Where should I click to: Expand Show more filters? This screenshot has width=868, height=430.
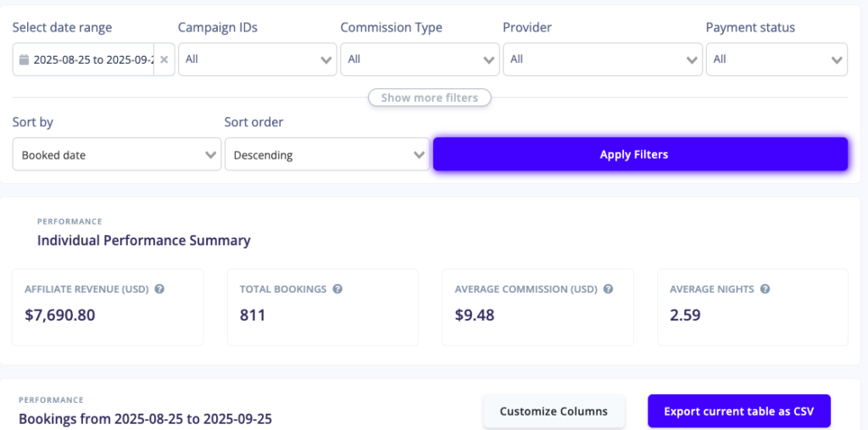pos(429,98)
